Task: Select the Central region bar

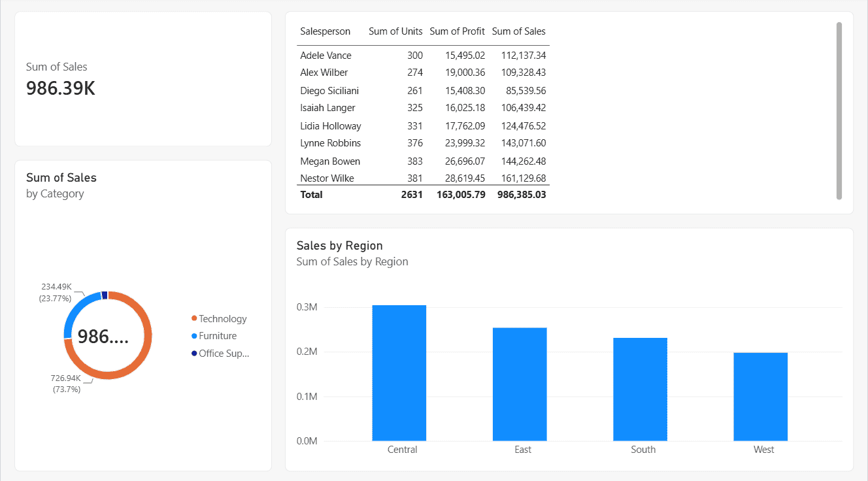Action: click(399, 373)
